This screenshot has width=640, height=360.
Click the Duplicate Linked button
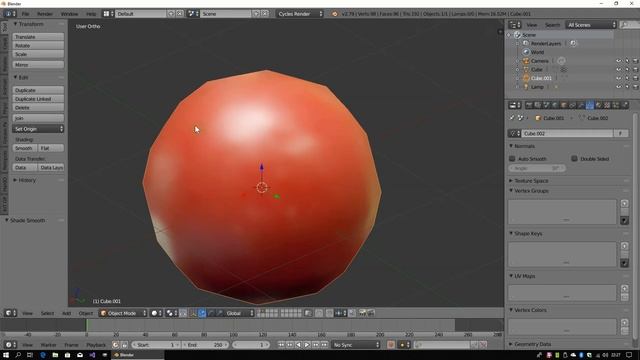(38, 99)
